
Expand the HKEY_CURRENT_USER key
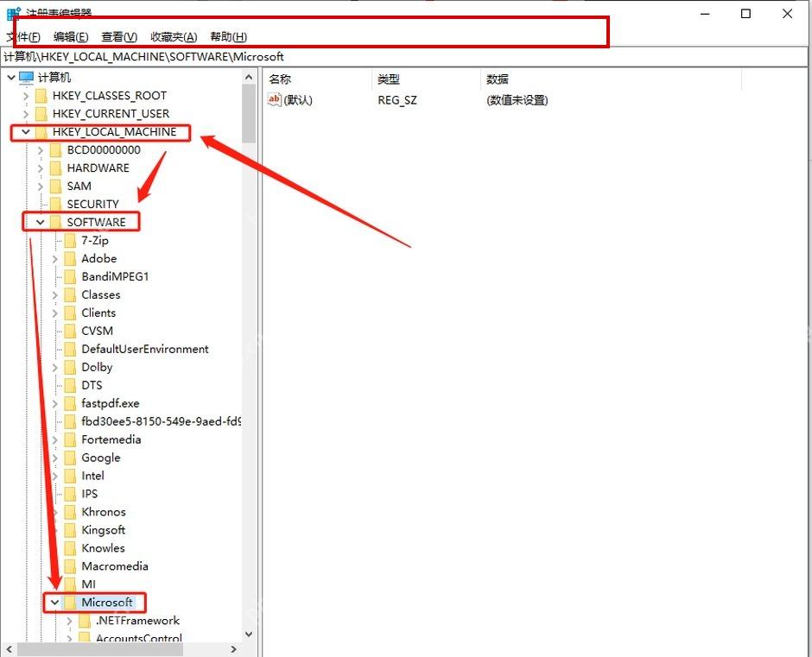click(x=26, y=114)
